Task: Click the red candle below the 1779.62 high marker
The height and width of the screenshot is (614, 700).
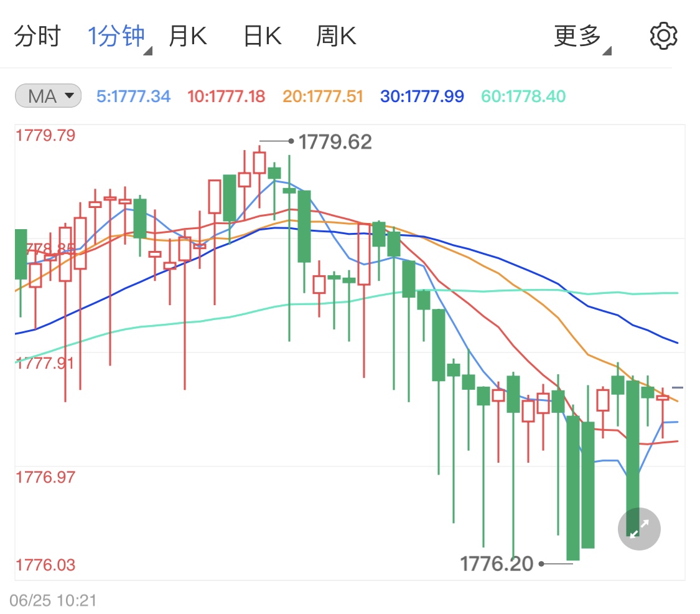Action: coord(259,163)
